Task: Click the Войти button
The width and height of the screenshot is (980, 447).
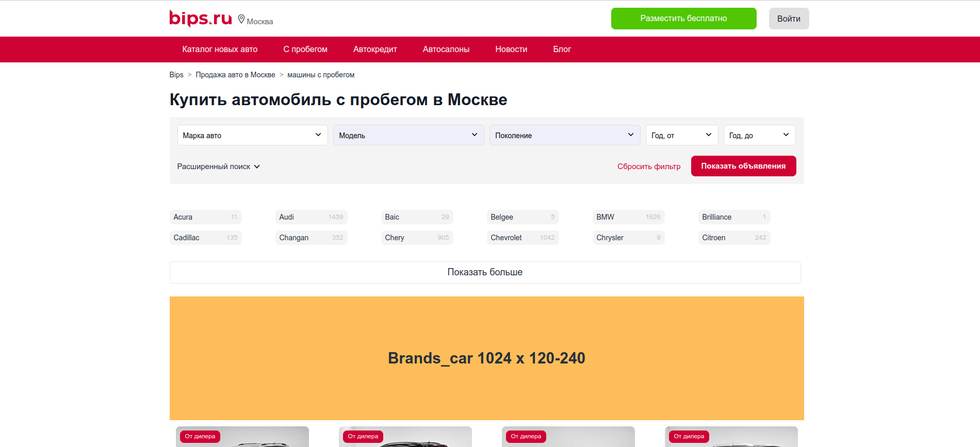Action: [x=788, y=19]
